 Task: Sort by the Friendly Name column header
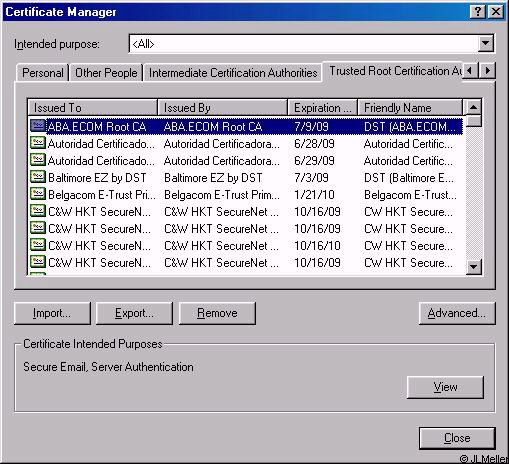tap(410, 108)
